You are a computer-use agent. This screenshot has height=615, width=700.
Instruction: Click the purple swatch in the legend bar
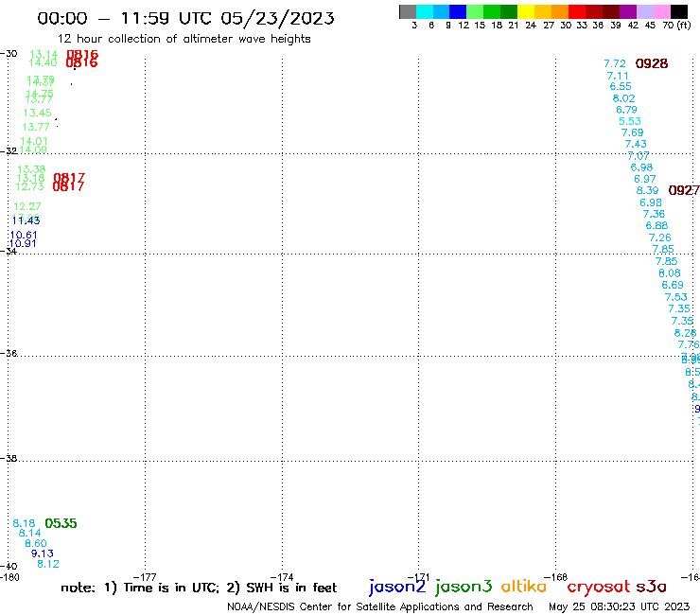point(628,11)
